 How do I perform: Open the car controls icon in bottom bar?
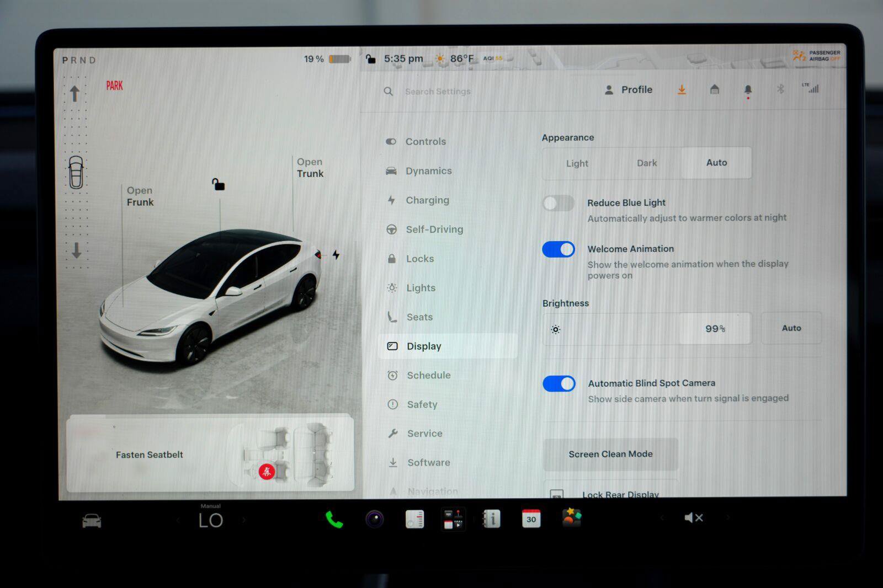tap(92, 520)
